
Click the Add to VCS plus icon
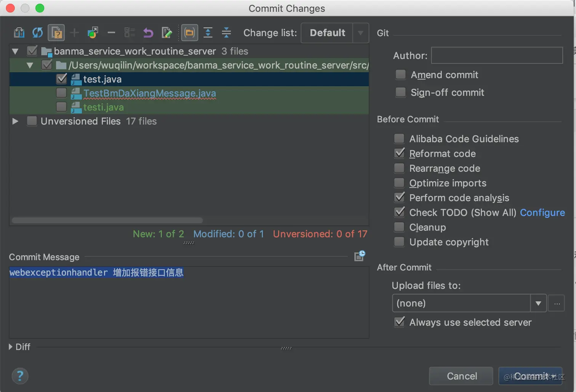[75, 33]
